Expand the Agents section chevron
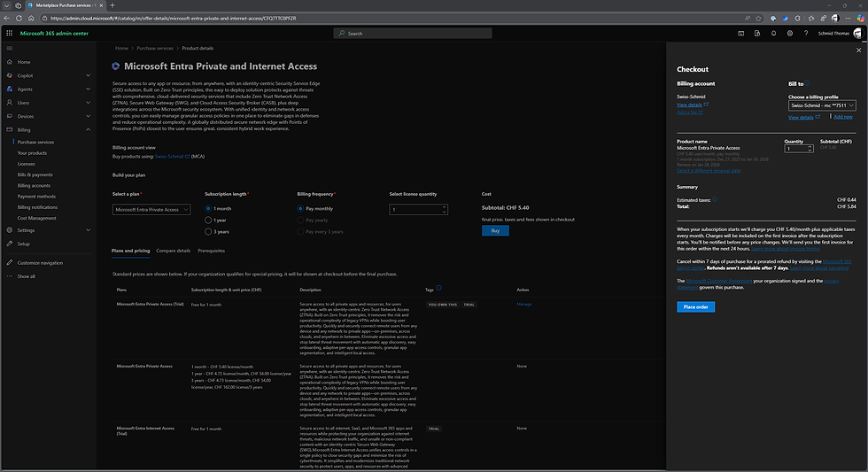 88,89
